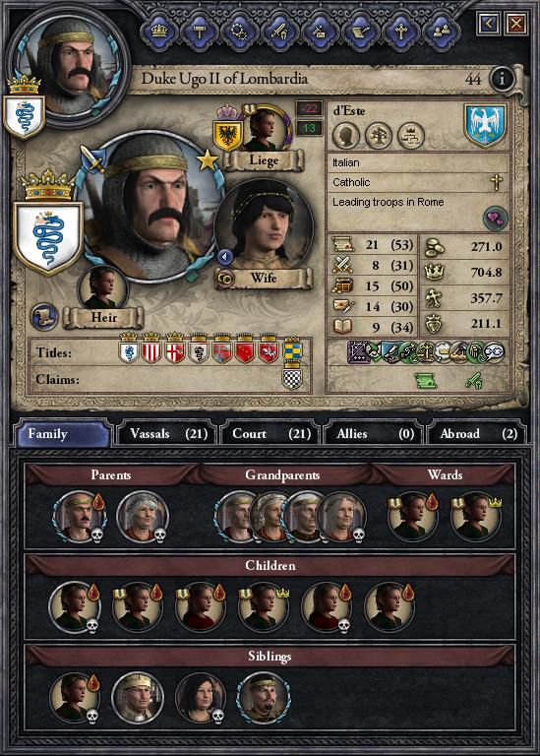Open the Abroad (2) tab
The width and height of the screenshot is (540, 756).
(x=477, y=433)
